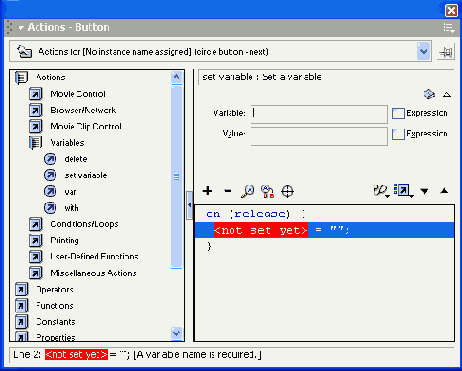Screen dimensions: 462x371
Task: Click the pin current script icon
Action: [x=446, y=52]
